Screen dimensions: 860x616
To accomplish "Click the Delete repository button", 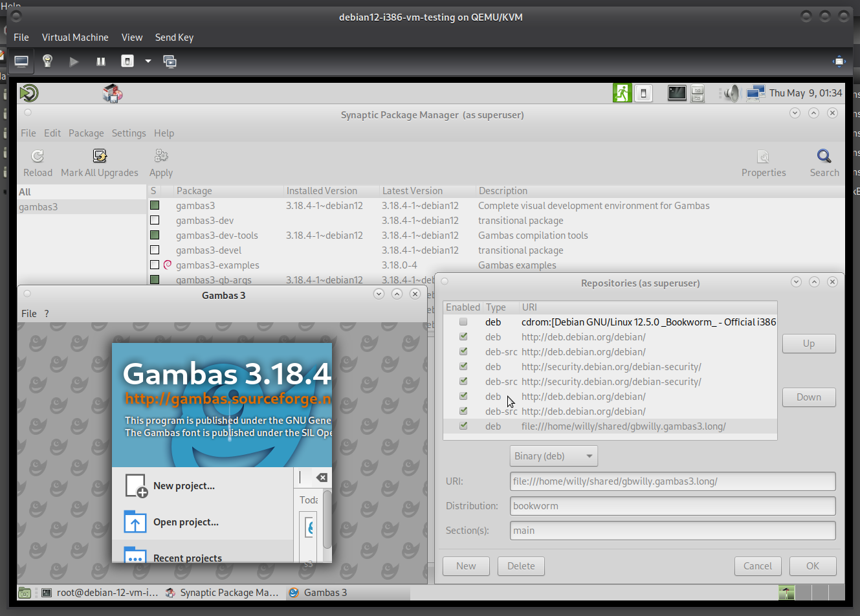I will point(521,566).
